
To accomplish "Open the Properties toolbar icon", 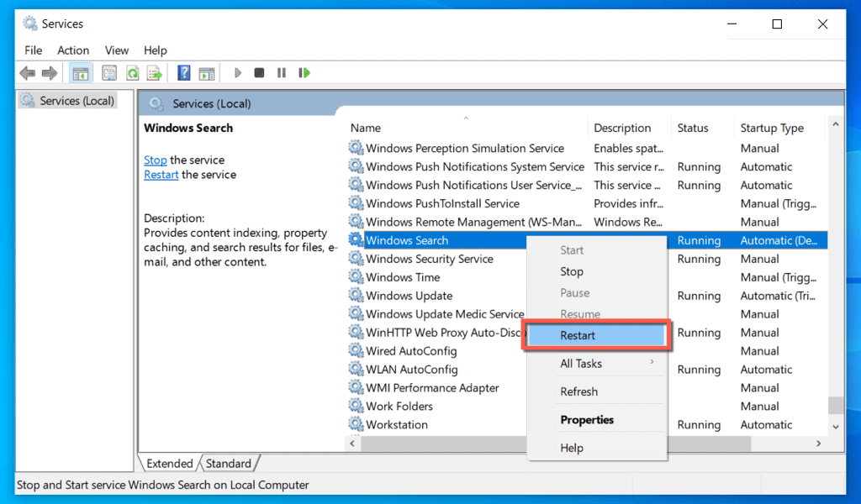I will click(109, 73).
